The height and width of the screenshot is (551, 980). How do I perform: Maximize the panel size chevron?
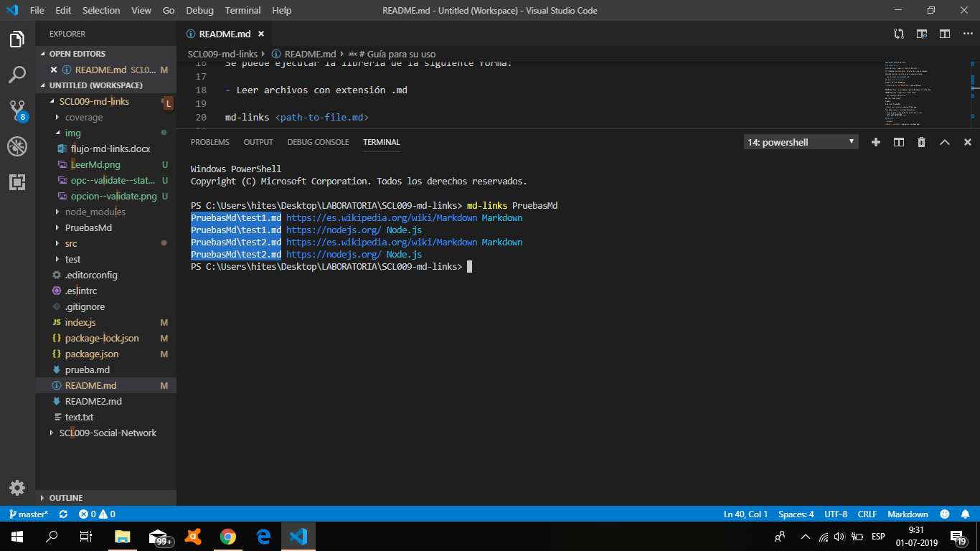944,142
